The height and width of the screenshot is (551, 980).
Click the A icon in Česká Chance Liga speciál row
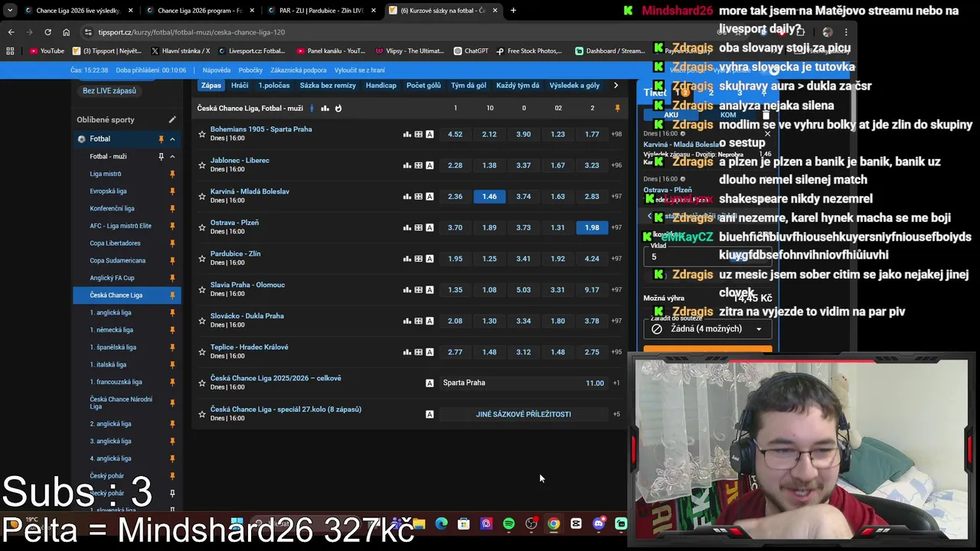(x=430, y=414)
